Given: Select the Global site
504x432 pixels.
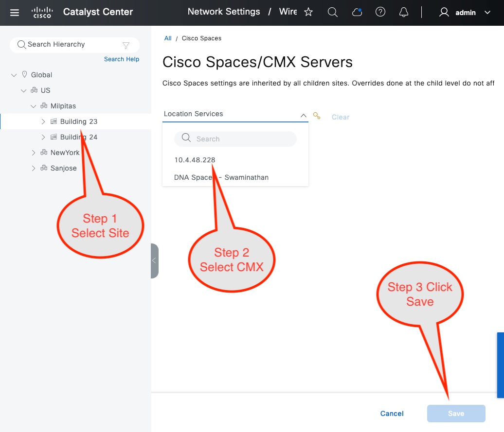Looking at the screenshot, I should (x=41, y=75).
